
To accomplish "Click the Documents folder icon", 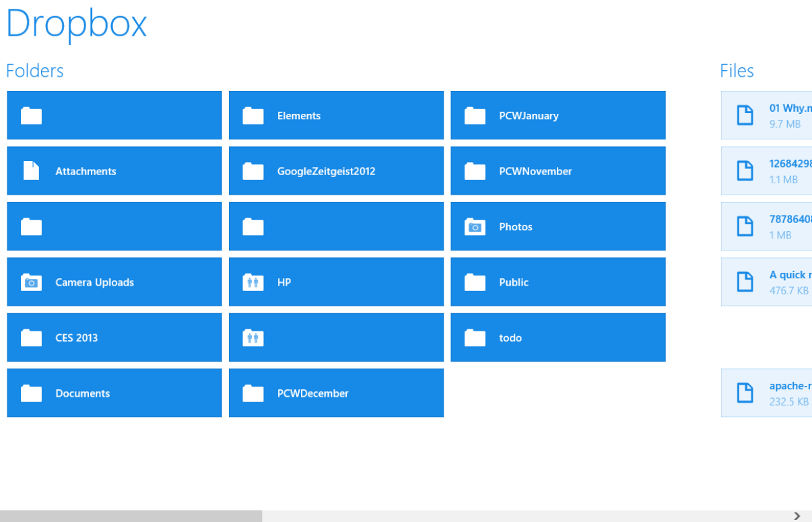I will pos(31,393).
